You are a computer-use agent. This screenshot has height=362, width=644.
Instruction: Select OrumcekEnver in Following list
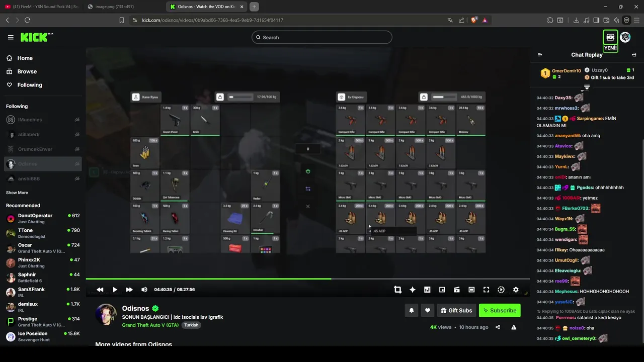point(43,149)
